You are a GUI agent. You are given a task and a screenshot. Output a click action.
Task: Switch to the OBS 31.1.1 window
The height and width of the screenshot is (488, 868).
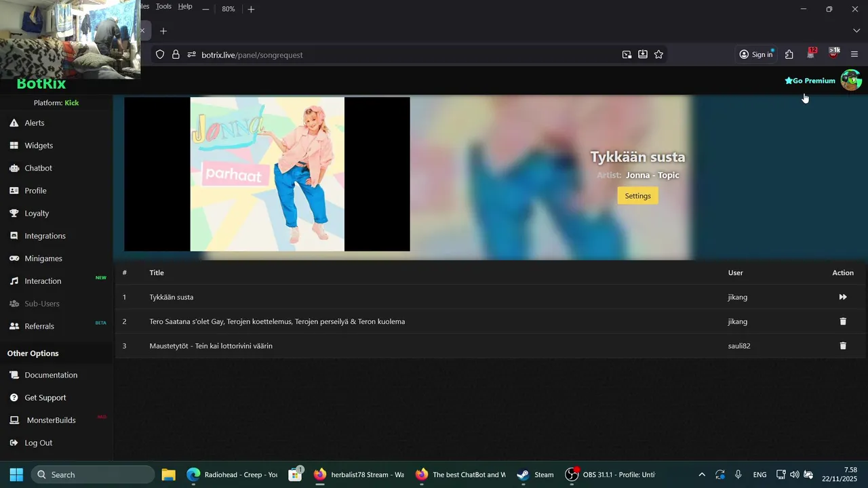(x=610, y=474)
